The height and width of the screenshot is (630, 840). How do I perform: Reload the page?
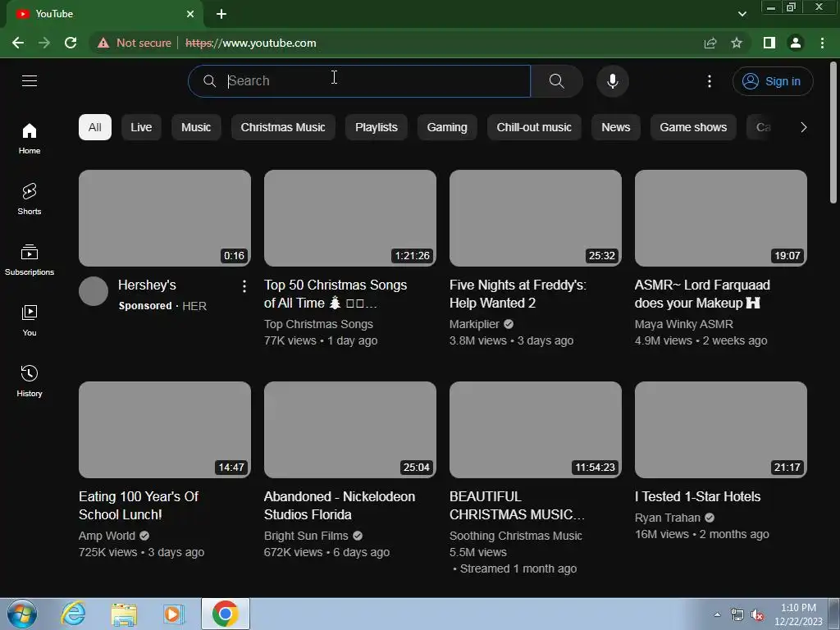71,43
